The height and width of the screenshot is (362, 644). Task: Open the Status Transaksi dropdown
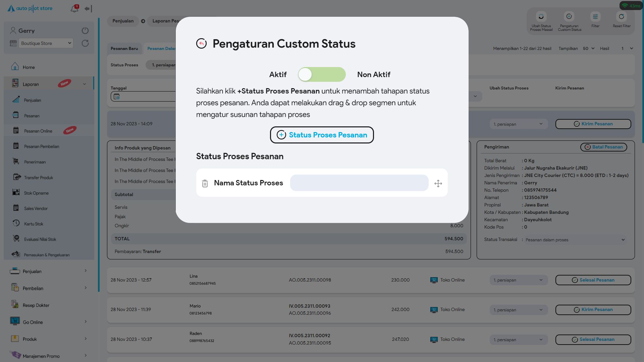click(575, 240)
